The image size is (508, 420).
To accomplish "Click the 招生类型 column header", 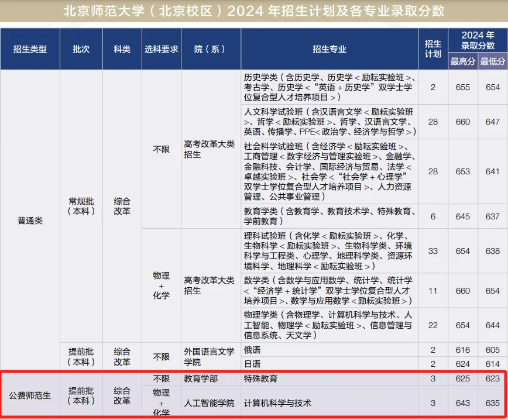I will (x=30, y=49).
